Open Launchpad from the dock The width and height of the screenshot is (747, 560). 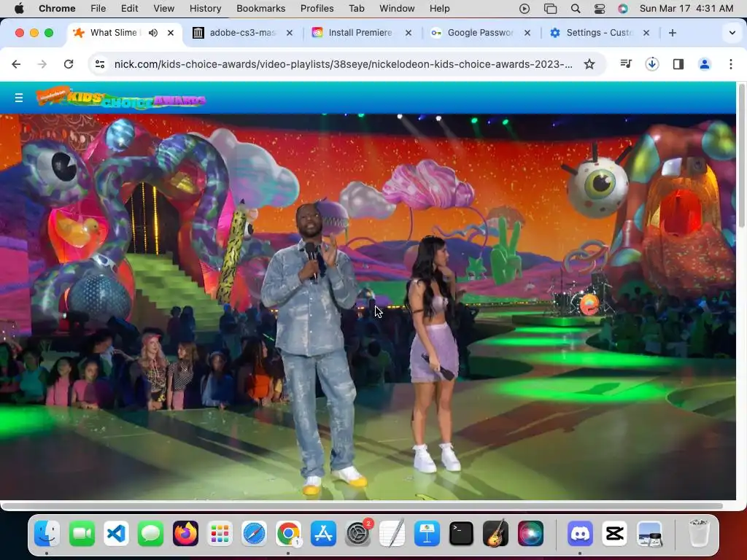click(x=220, y=533)
